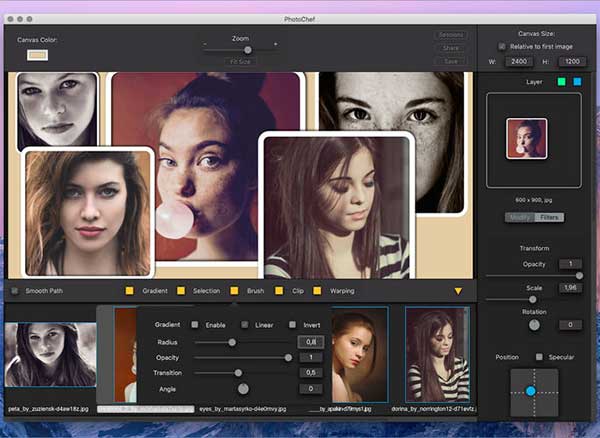Viewport: 600px width, 438px height.
Task: Open the Selection tool yellow square
Action: (181, 291)
